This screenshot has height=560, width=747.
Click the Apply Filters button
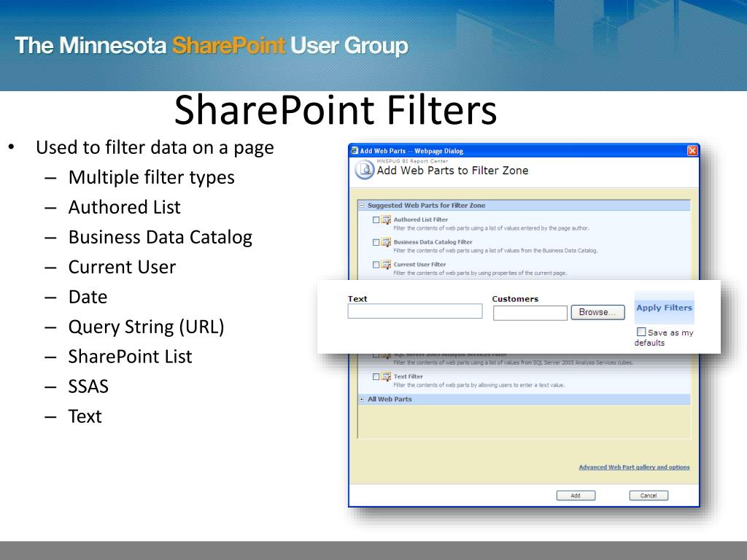point(664,308)
